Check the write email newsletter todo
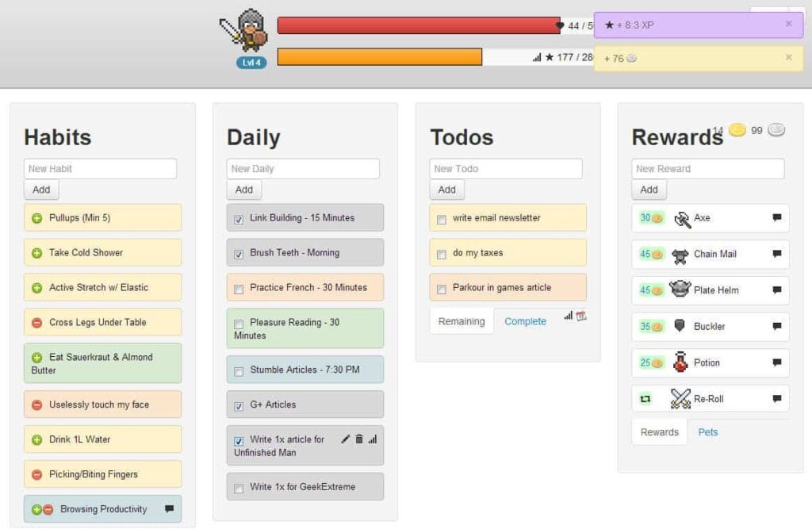Image resolution: width=812 pixels, height=529 pixels. coord(443,217)
